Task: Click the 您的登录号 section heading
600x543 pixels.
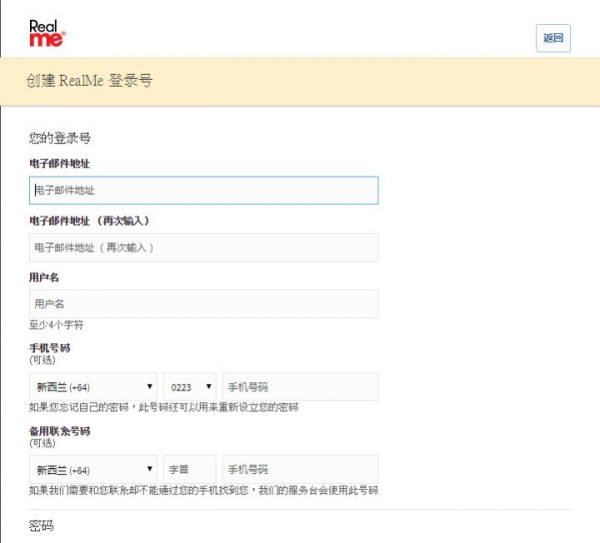Action: coord(60,138)
